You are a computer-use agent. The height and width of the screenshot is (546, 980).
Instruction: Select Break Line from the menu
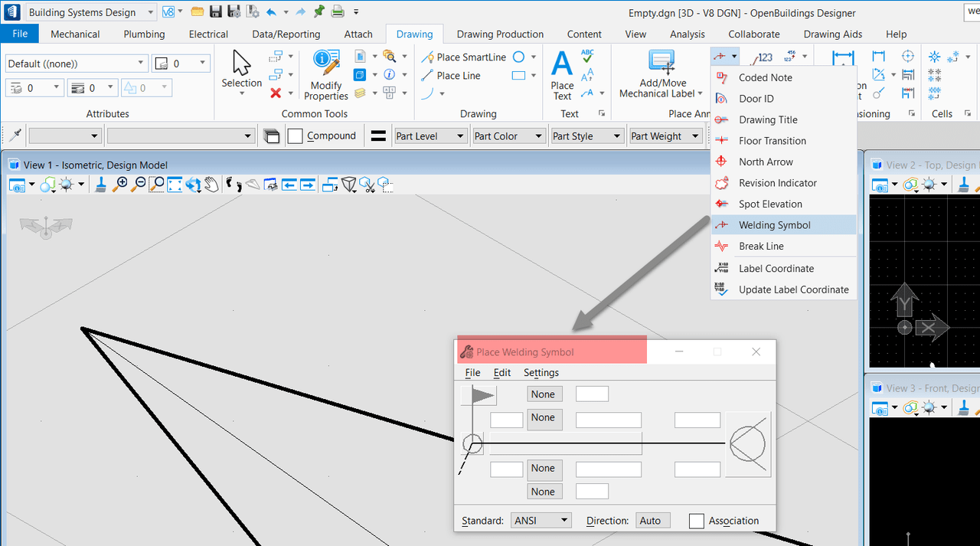click(784, 246)
